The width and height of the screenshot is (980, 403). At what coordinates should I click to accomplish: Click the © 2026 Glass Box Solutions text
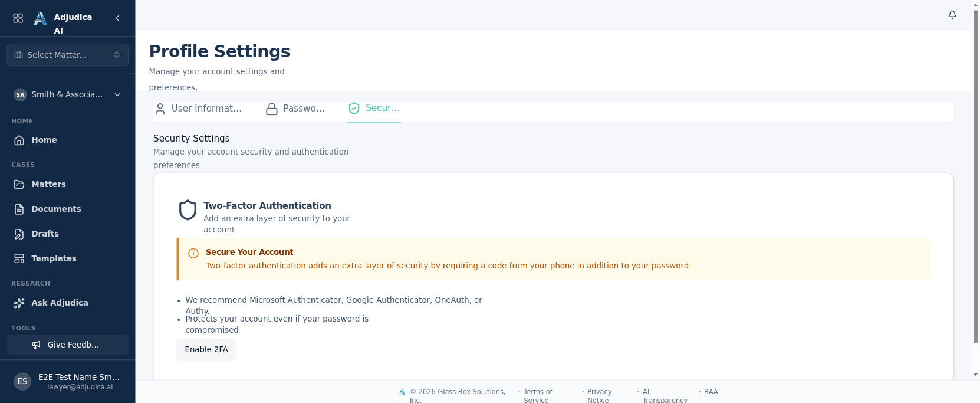pos(458,396)
